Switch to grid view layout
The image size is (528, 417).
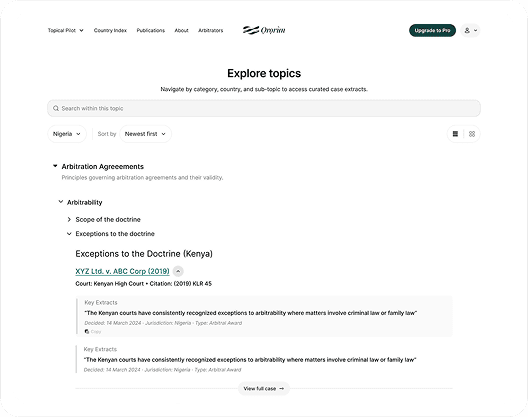pyautogui.click(x=472, y=134)
